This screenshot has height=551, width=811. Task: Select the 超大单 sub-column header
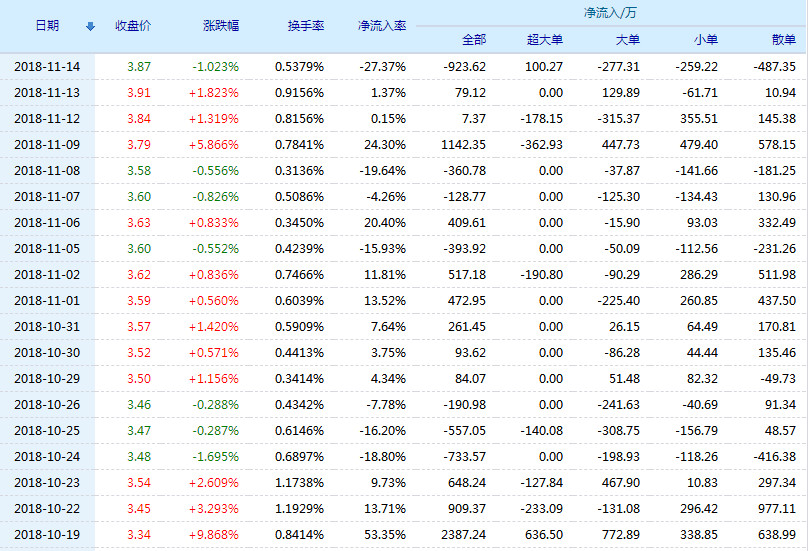click(x=545, y=40)
